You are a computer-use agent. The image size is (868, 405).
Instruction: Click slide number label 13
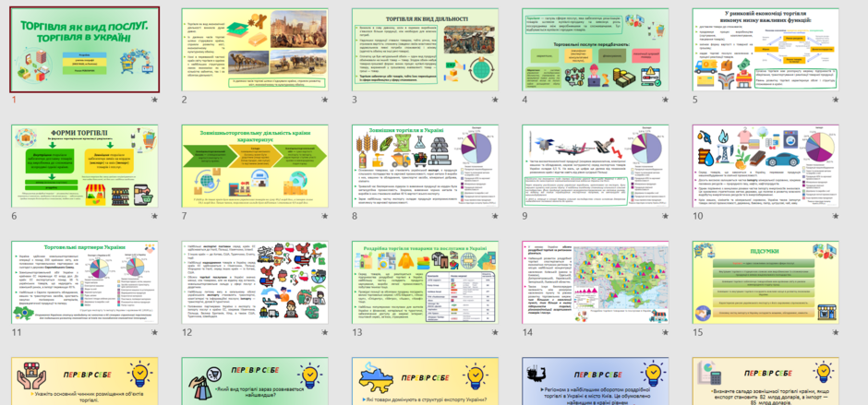[x=357, y=332]
